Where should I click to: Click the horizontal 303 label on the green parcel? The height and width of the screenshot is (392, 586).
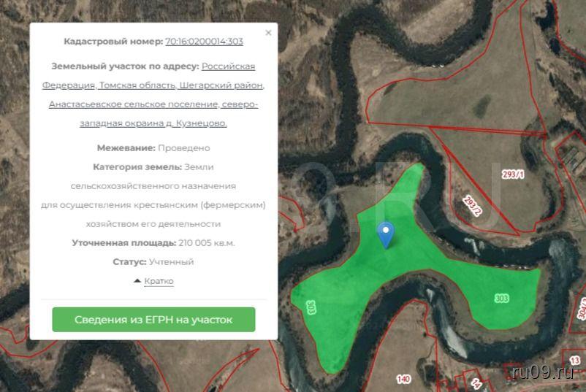[501, 299]
